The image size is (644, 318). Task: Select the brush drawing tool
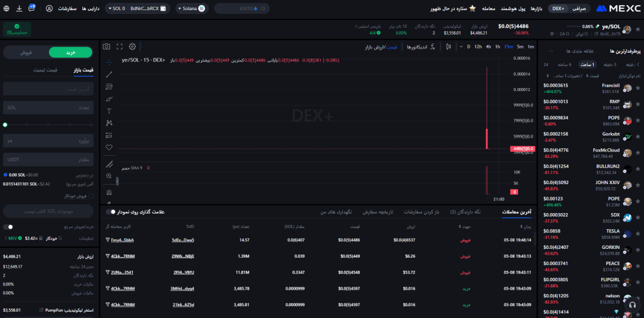click(x=109, y=99)
